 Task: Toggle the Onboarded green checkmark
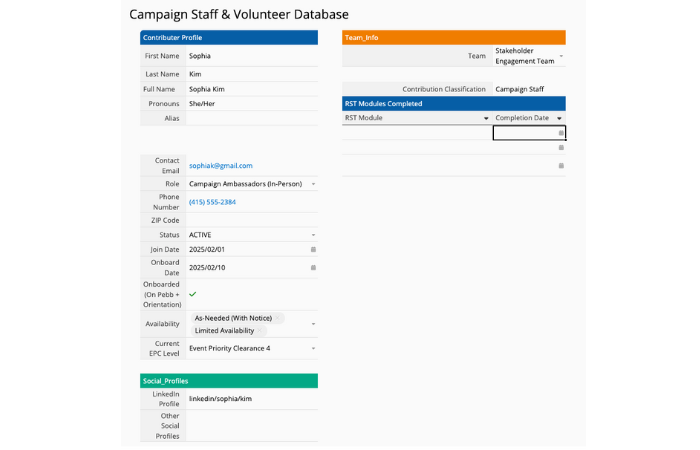point(192,294)
